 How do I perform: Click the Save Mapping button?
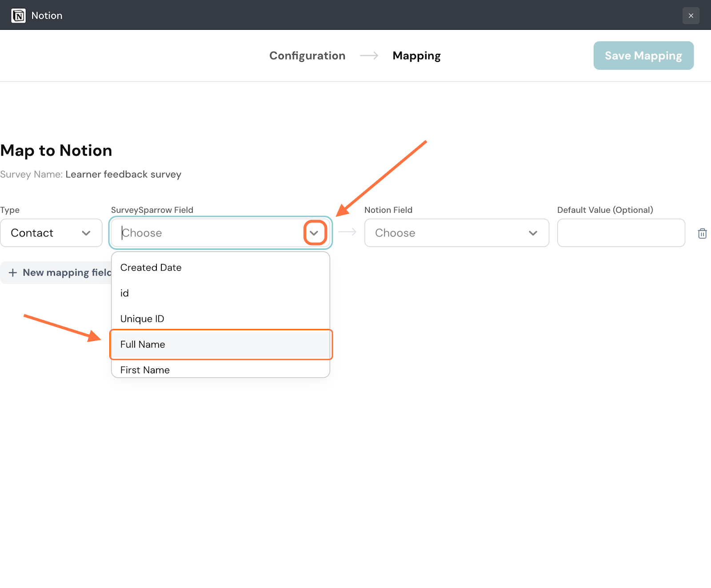click(x=643, y=56)
